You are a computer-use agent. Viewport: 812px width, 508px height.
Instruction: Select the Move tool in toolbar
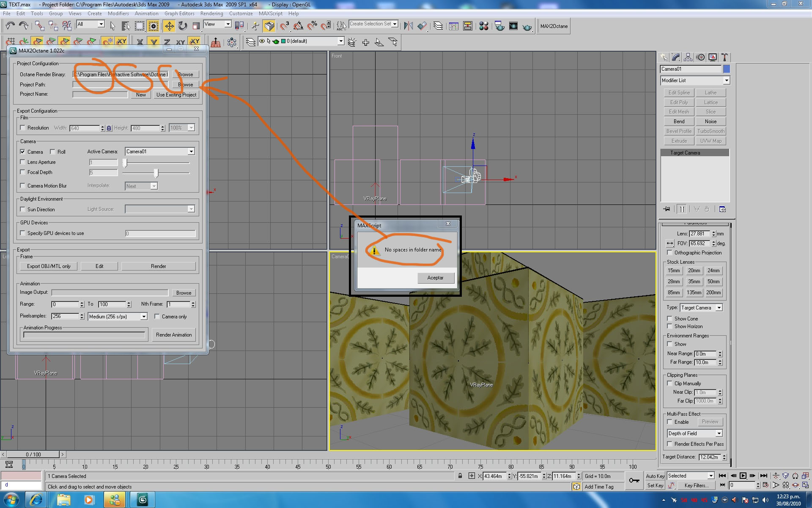point(169,26)
